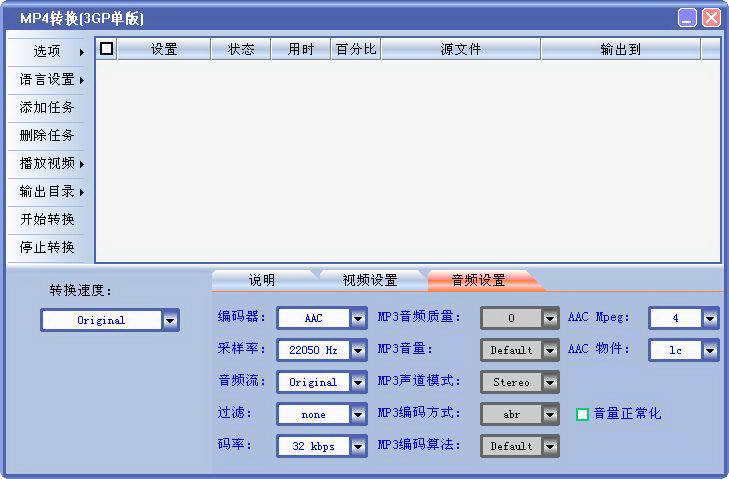This screenshot has width=729, height=479.
Task: Enable the 音量正常化 checkbox
Action: click(x=583, y=414)
